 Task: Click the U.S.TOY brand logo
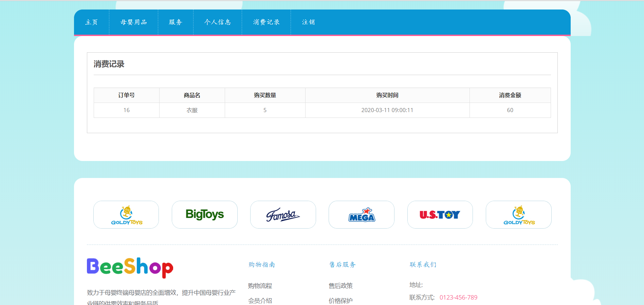[440, 215]
